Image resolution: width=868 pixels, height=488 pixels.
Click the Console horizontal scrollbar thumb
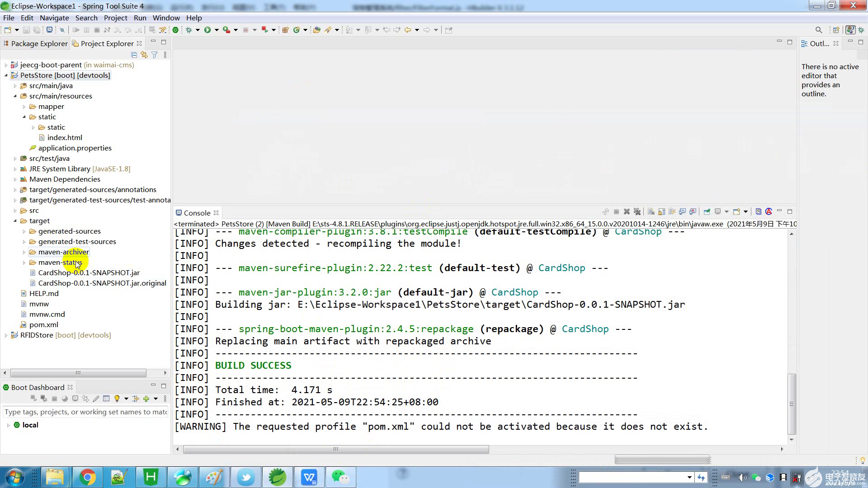(x=335, y=449)
